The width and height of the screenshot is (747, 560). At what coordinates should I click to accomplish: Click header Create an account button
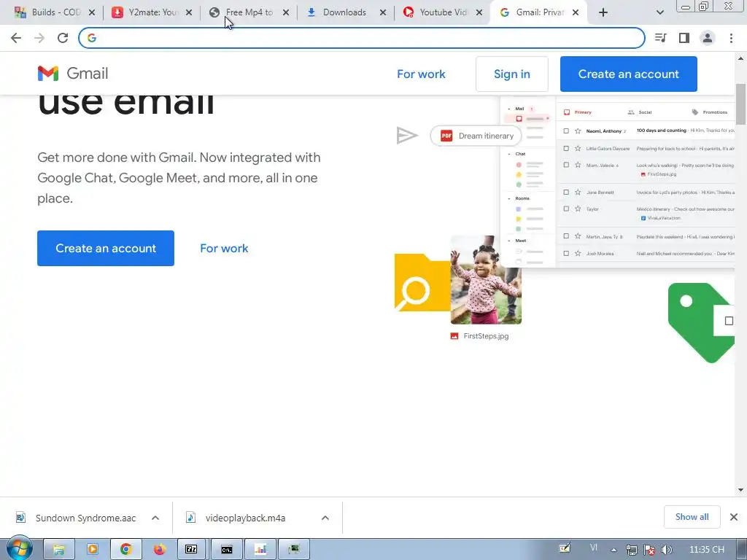tap(628, 74)
